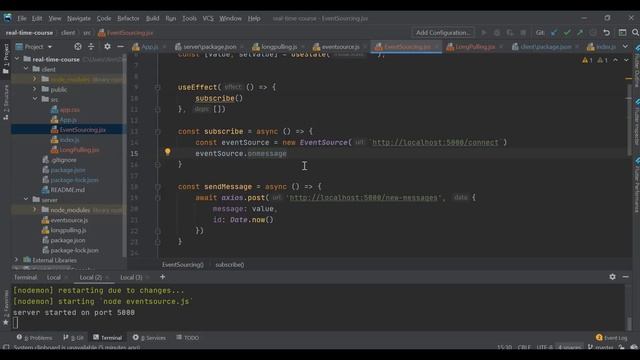
Task: Open terminal panel gear settings
Action: (x=612, y=277)
